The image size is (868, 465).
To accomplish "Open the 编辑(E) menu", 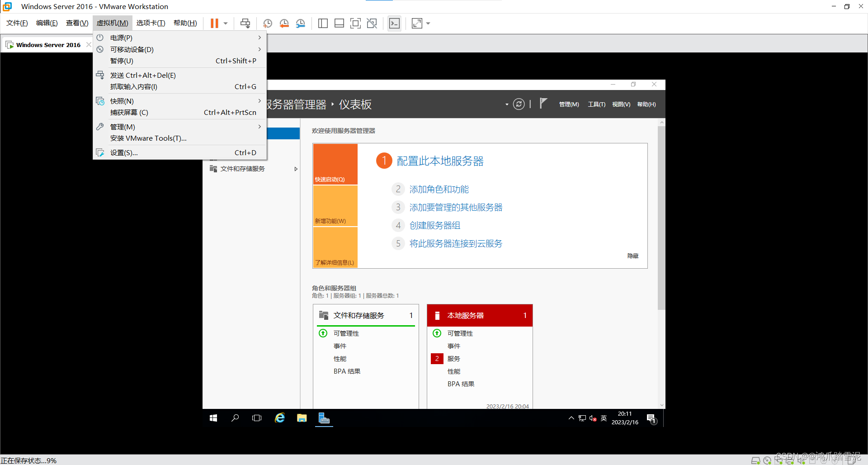I will (47, 23).
